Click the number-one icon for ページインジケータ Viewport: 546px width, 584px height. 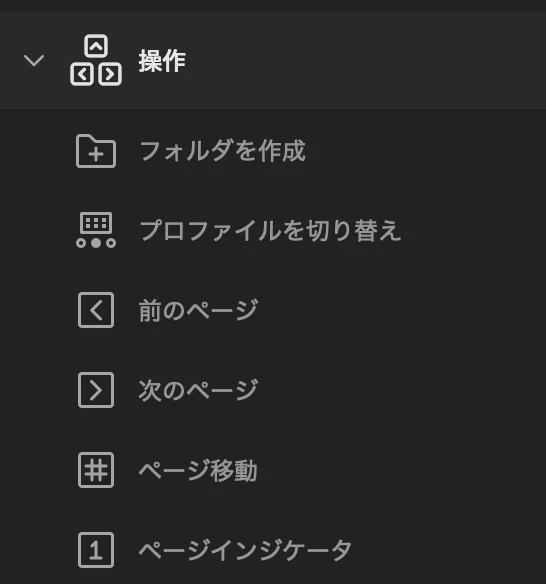(96, 550)
